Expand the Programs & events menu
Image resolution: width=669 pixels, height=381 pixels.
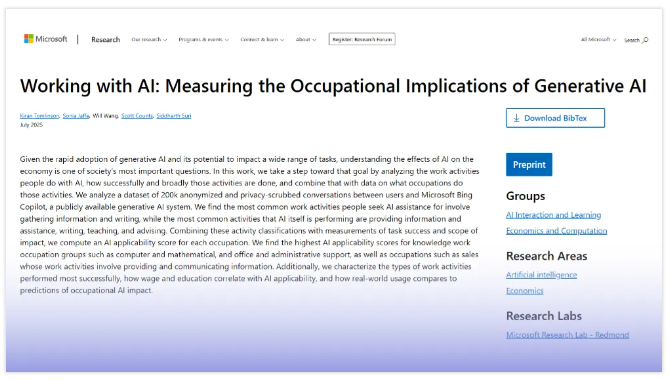204,39
